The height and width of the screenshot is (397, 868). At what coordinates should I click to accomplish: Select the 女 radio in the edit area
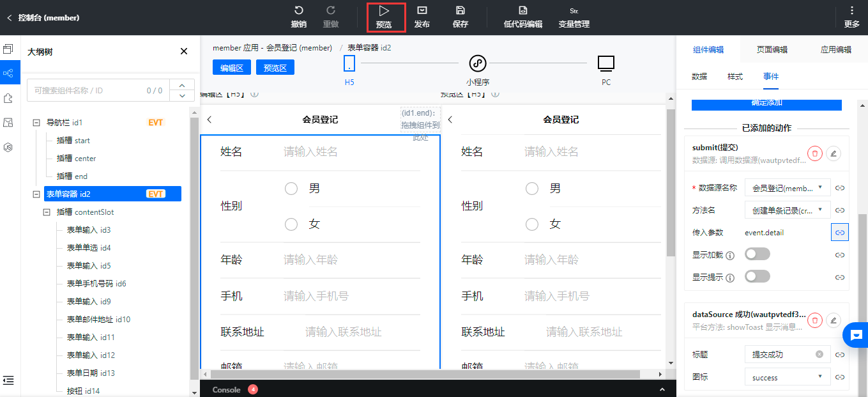tap(291, 224)
